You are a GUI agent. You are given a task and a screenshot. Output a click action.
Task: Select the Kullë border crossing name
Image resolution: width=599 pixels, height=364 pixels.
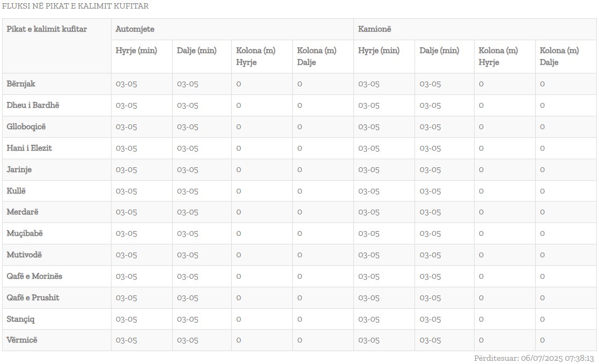click(x=16, y=191)
